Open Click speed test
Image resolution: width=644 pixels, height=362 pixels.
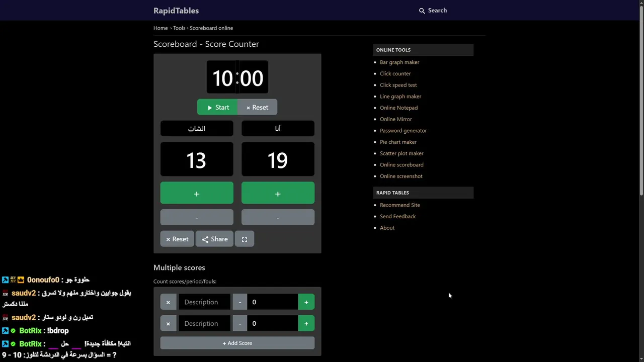[398, 85]
